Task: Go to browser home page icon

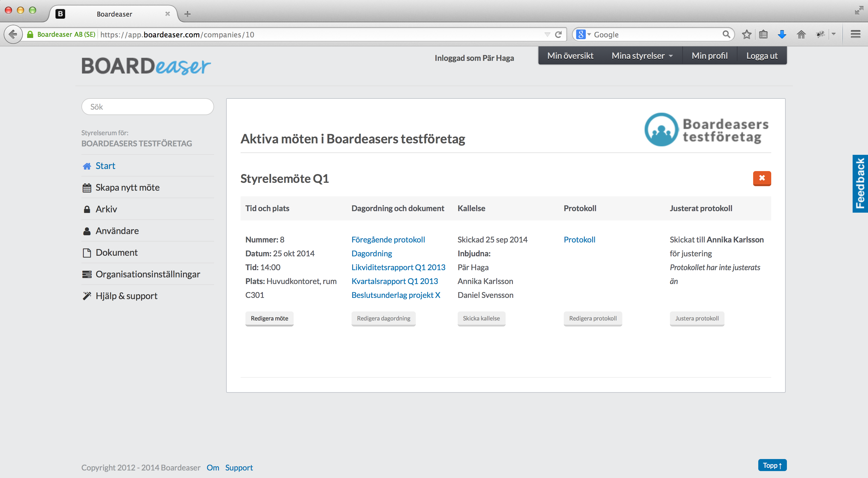Action: pos(801,34)
